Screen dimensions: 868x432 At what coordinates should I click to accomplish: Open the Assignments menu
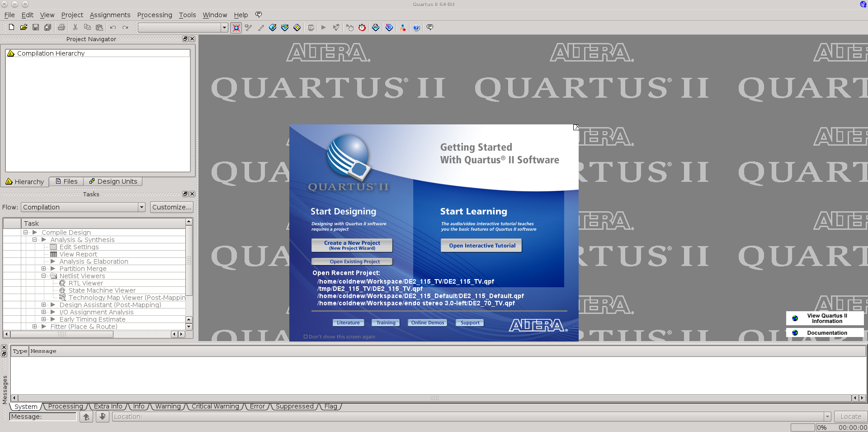[x=110, y=15]
